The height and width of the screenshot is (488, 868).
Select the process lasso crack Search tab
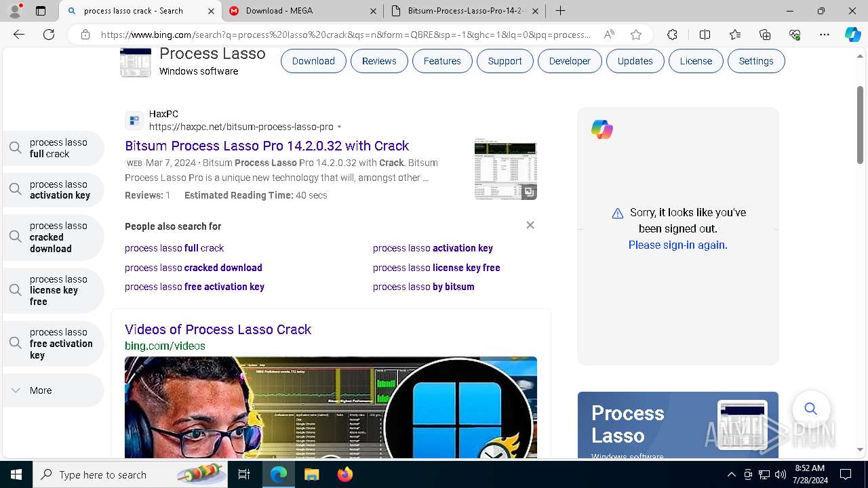[x=140, y=11]
